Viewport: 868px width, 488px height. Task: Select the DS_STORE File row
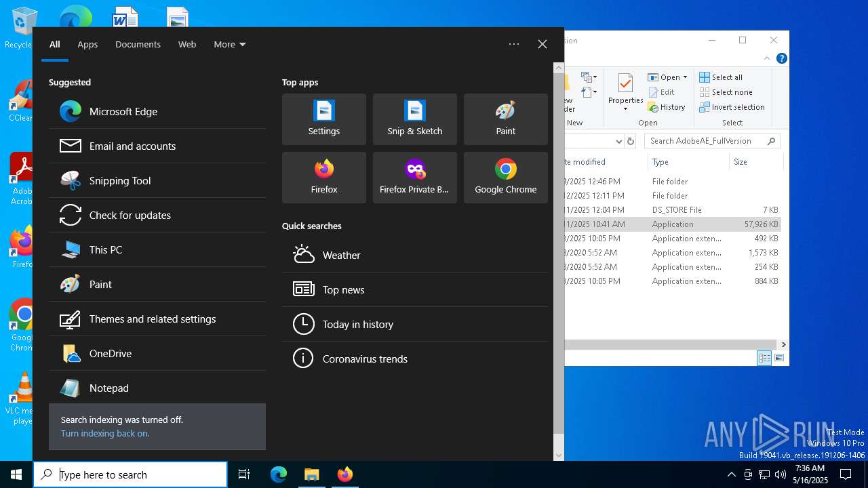point(673,210)
